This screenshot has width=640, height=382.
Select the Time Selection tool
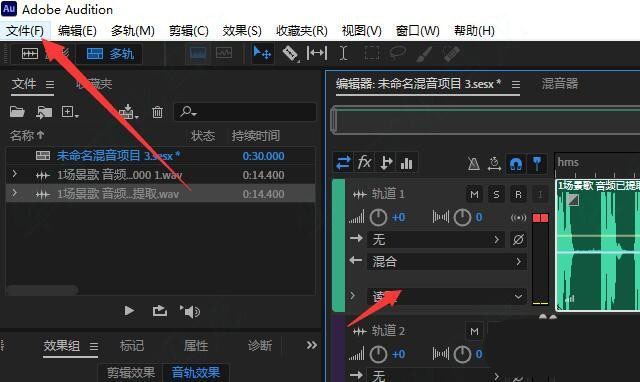[344, 53]
